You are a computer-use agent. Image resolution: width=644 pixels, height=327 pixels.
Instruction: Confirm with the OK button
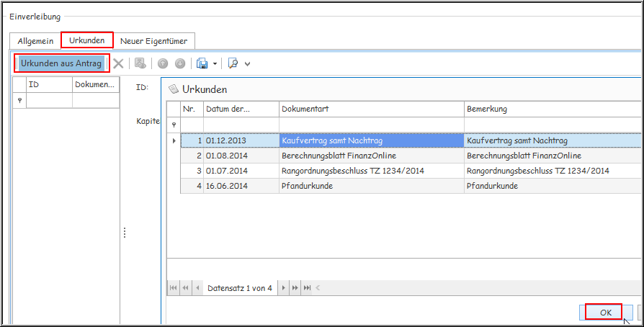[x=605, y=313]
